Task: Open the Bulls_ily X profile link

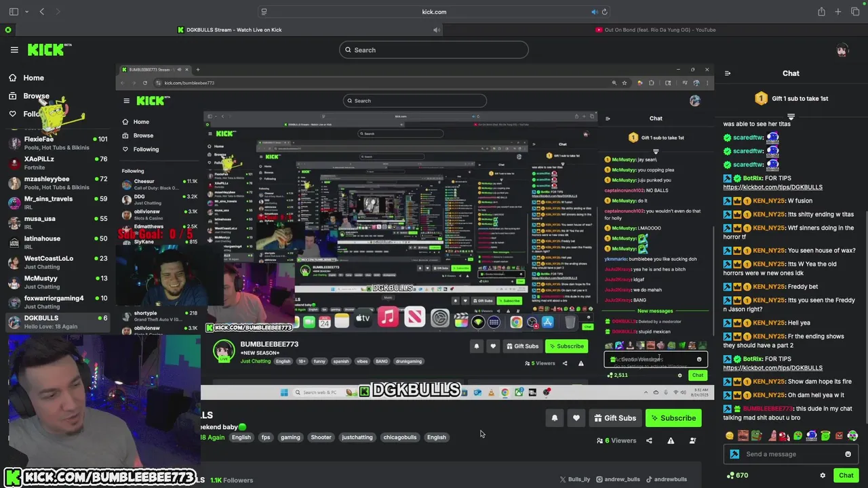Action: point(574,480)
